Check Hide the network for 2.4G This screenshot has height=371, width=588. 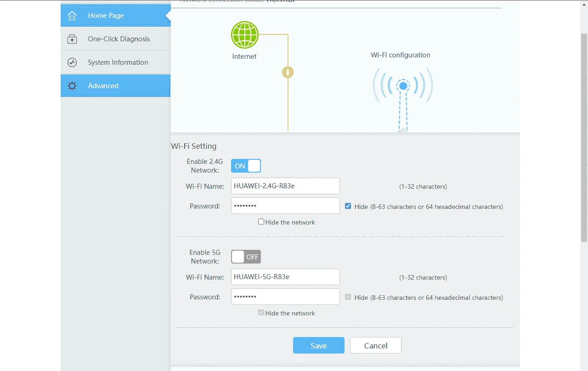tap(261, 222)
